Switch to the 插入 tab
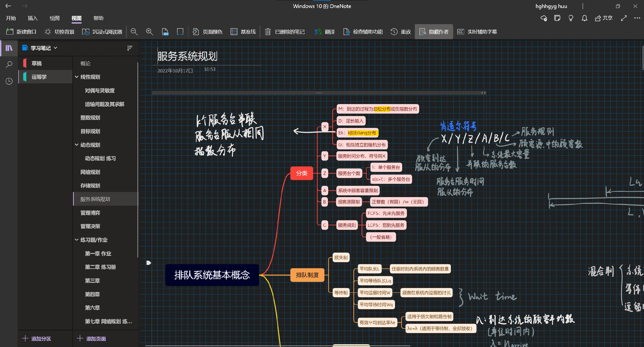Image resolution: width=644 pixels, height=347 pixels. [33, 18]
